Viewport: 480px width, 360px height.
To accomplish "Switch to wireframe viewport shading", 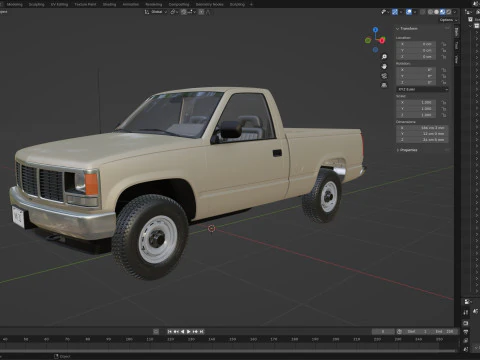I will pos(430,12).
